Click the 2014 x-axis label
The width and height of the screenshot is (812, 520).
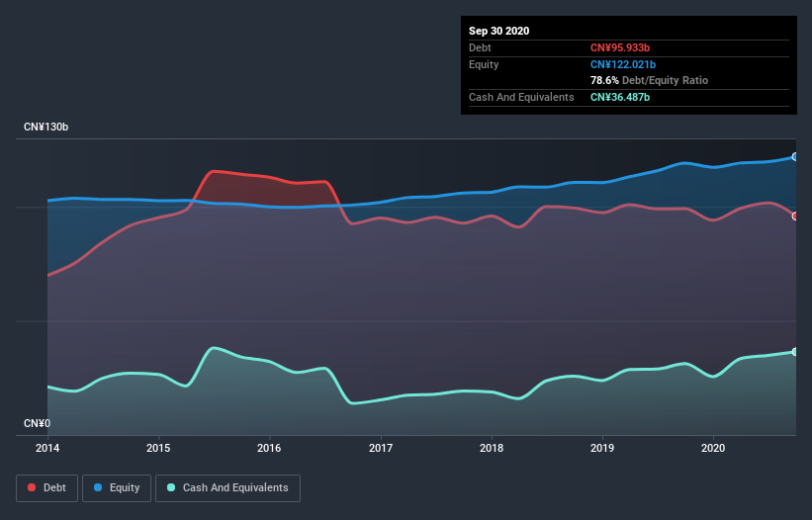point(47,448)
